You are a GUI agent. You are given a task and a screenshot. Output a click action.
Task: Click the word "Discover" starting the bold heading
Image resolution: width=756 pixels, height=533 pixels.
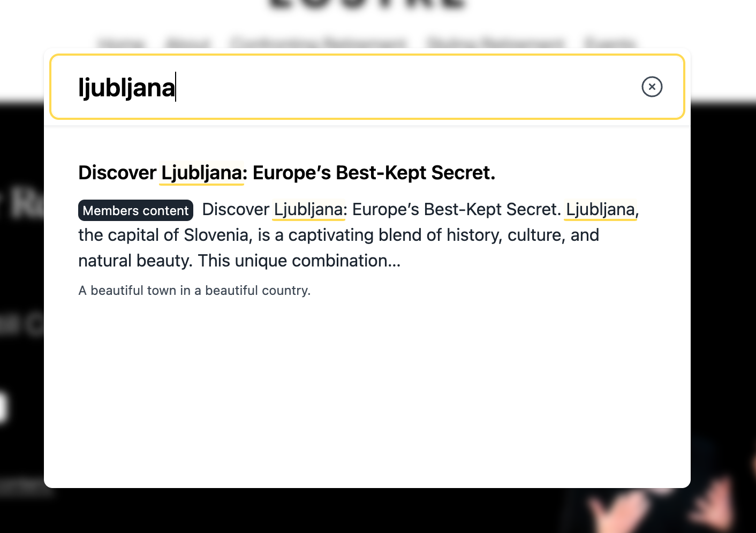[x=117, y=173]
